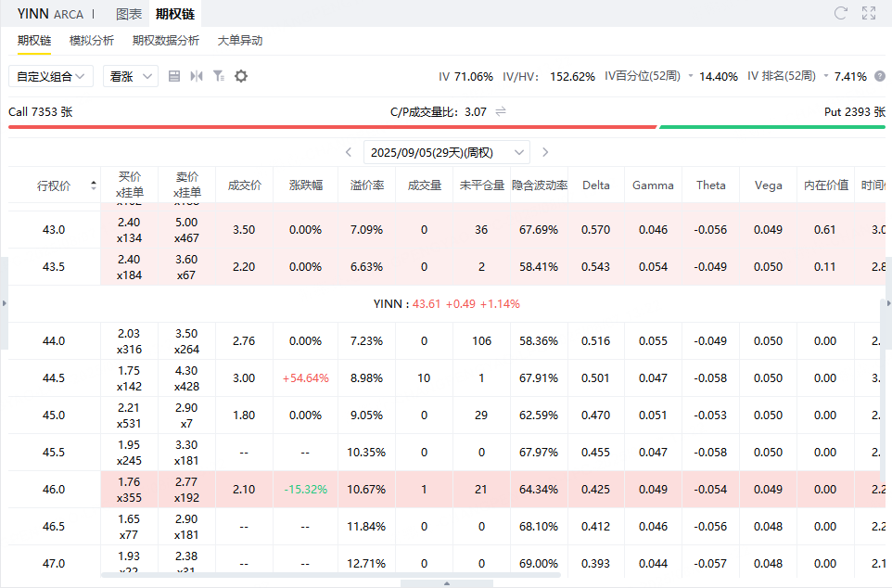This screenshot has height=588, width=892.
Task: Select the 45.0 strike price row
Action: pos(447,415)
